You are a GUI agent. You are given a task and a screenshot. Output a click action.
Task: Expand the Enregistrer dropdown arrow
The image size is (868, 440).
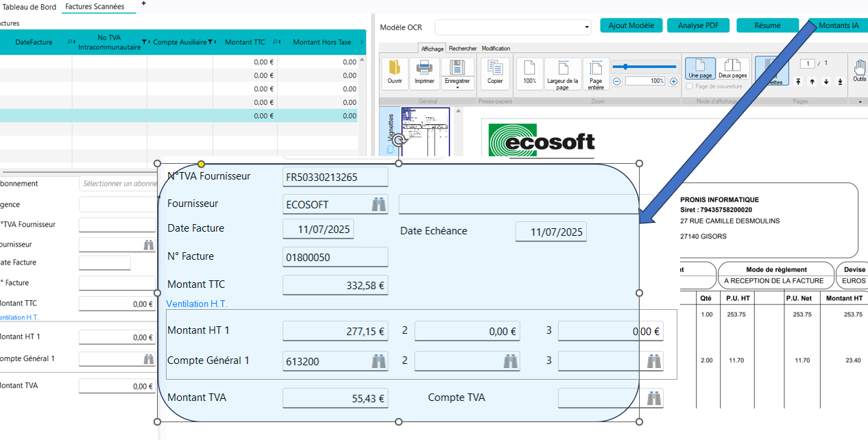tap(457, 87)
